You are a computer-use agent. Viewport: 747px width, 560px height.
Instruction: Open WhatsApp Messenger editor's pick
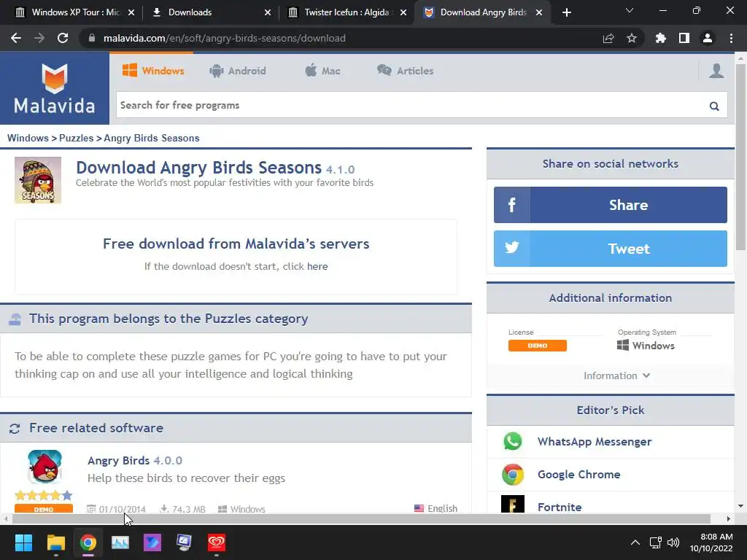(x=595, y=441)
